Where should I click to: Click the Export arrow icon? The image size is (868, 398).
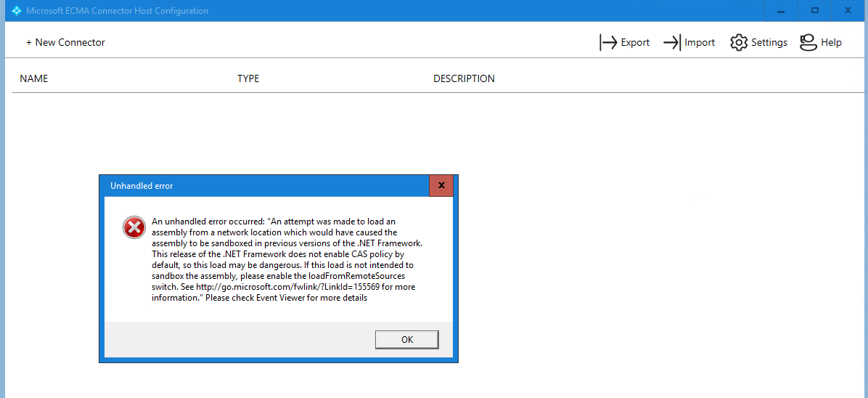tap(608, 43)
